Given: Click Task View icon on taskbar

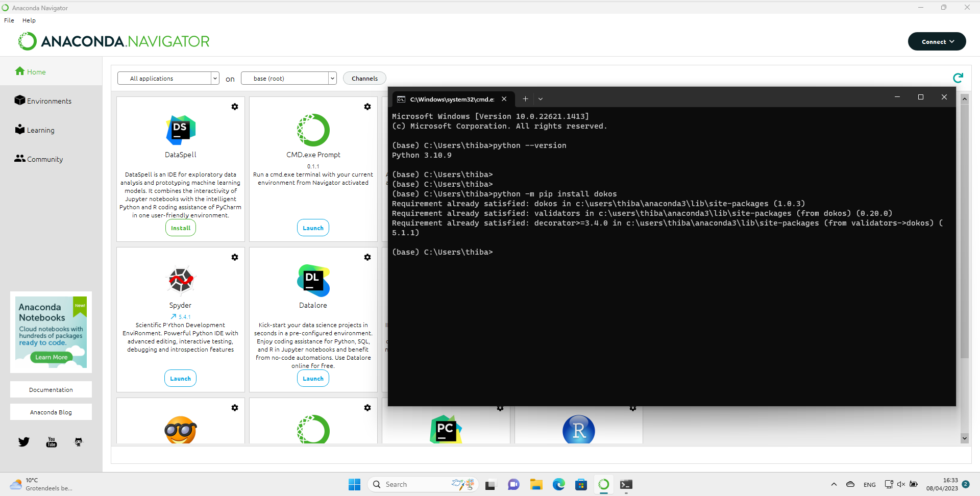Looking at the screenshot, I should pos(491,484).
